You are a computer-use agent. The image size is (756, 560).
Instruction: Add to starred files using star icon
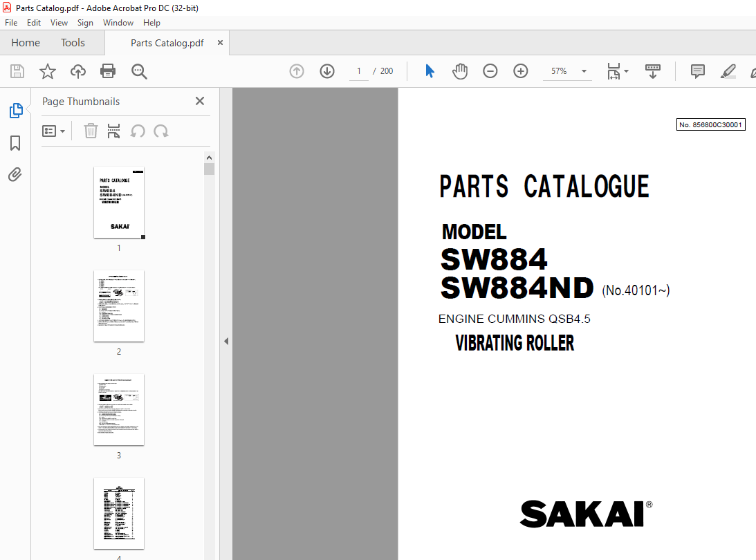tap(47, 71)
